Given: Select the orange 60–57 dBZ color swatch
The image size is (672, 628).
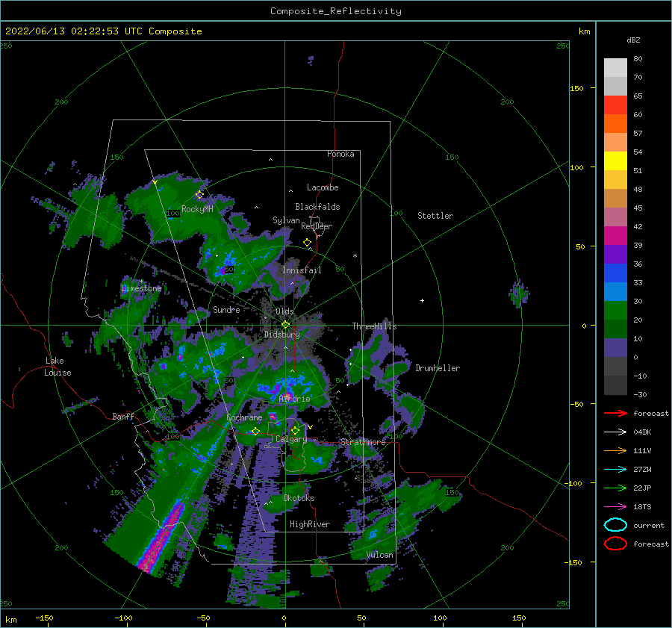Looking at the screenshot, I should coord(615,124).
